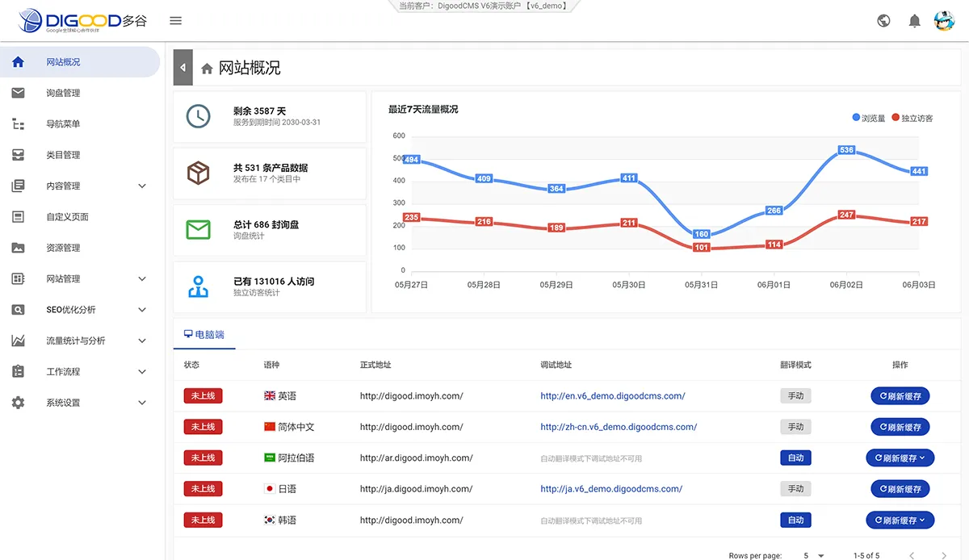This screenshot has width=969, height=560.
Task: Click 刷新缓存 for the 简体中文 row
Action: pos(900,427)
